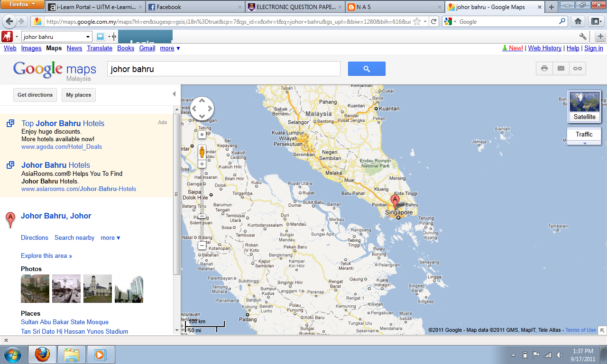Pan the map up with the arrow
Image resolution: width=607 pixels, height=364 pixels.
pos(202,100)
